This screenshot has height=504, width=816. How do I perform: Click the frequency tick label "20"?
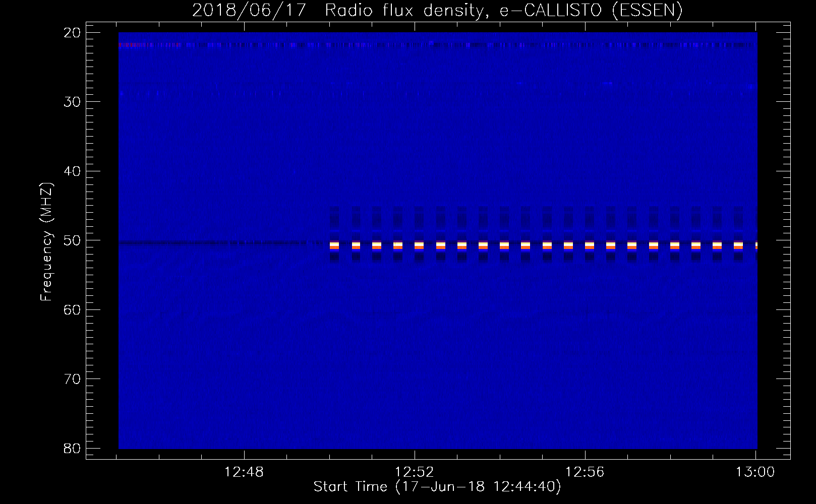pos(73,33)
